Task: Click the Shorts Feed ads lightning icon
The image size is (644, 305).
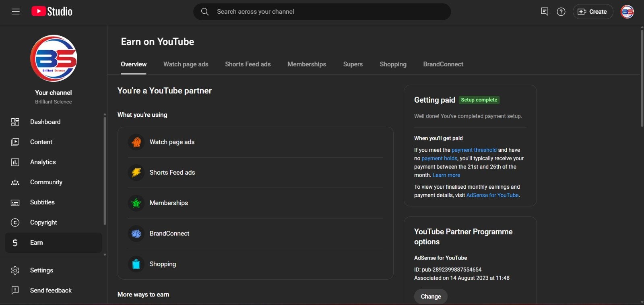Action: click(x=136, y=173)
